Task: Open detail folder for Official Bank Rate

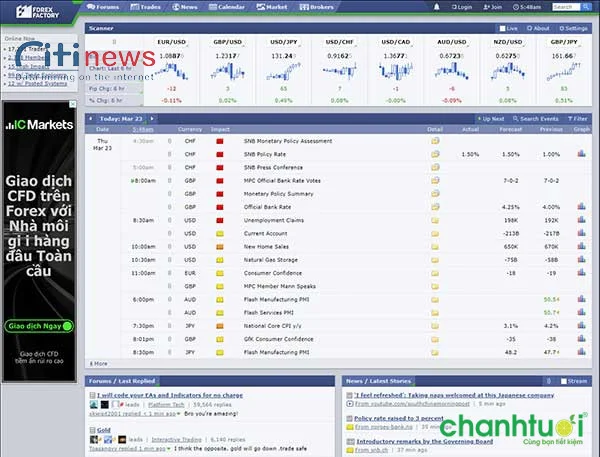Action: pos(435,207)
